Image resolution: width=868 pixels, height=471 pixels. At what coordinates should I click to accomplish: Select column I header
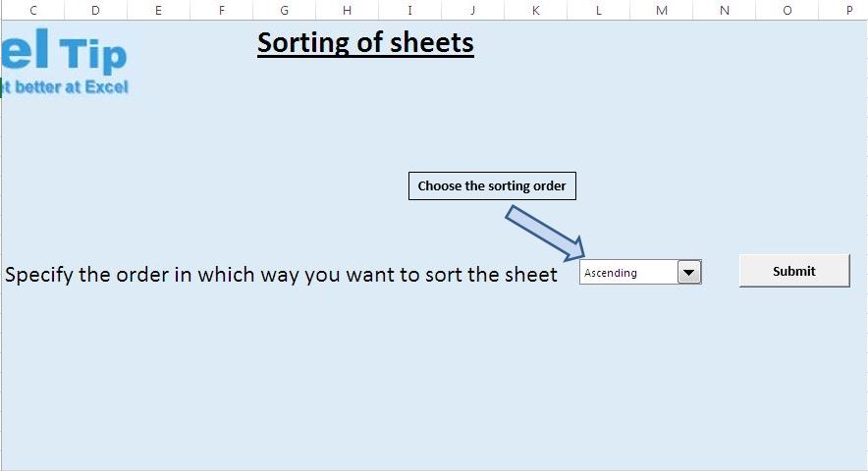[x=409, y=10]
